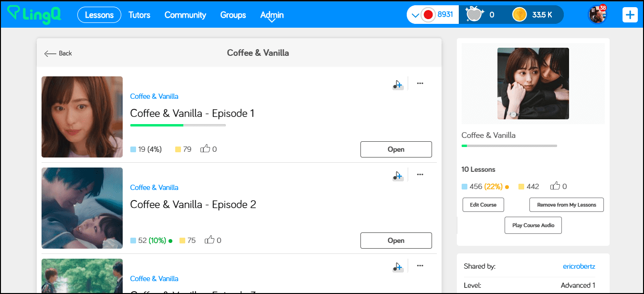Open Episode 2 three-dot options menu
This screenshot has width=644, height=294.
click(420, 174)
